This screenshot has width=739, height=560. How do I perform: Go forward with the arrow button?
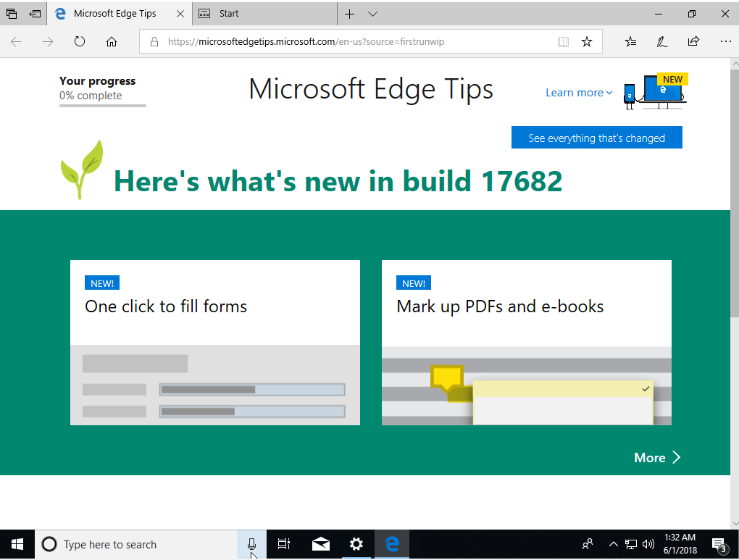[48, 41]
